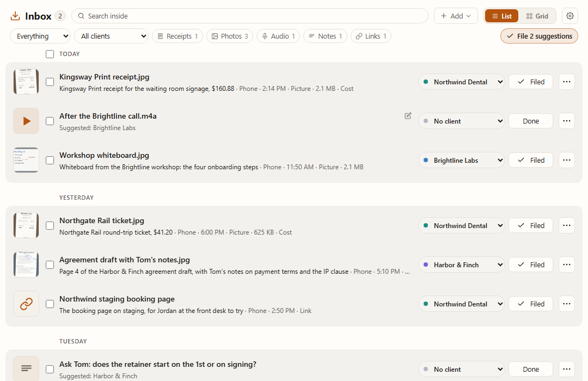Open the Kingsway Print receipt thumbnail
The height and width of the screenshot is (381, 588).
(x=26, y=82)
